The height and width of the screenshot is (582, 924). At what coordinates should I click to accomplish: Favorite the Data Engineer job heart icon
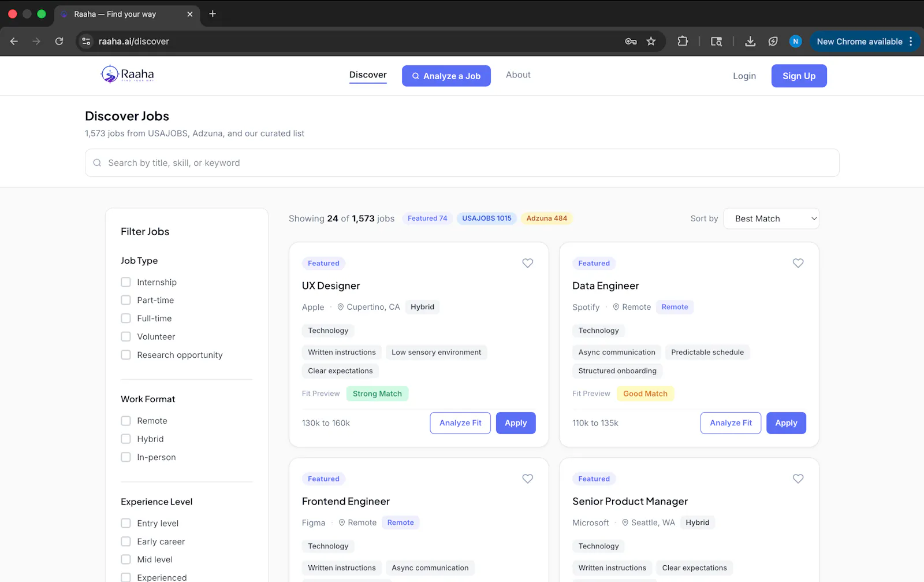[798, 263]
